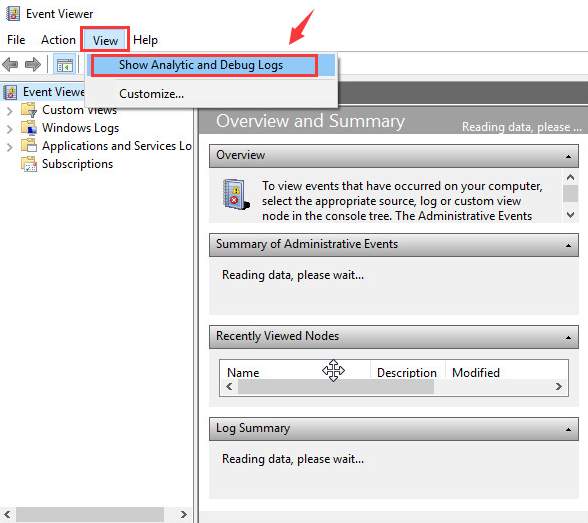Collapse the Recently Viewed Nodes section

coord(568,337)
